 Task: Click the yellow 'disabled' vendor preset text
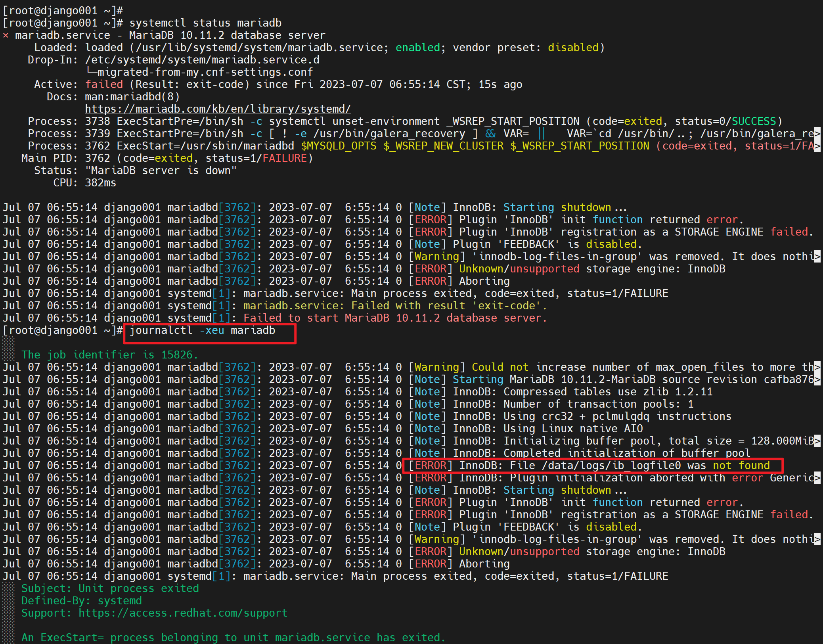[x=573, y=48]
